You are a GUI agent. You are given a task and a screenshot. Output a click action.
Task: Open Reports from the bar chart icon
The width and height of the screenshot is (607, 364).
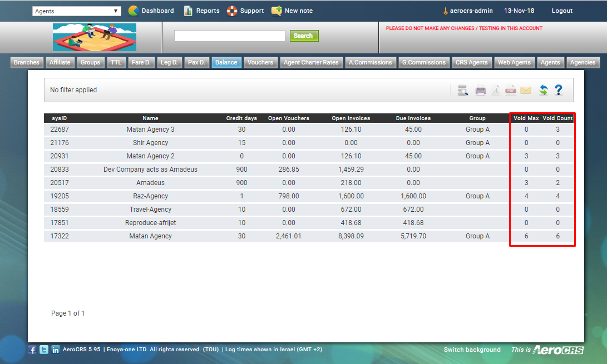[x=188, y=11]
